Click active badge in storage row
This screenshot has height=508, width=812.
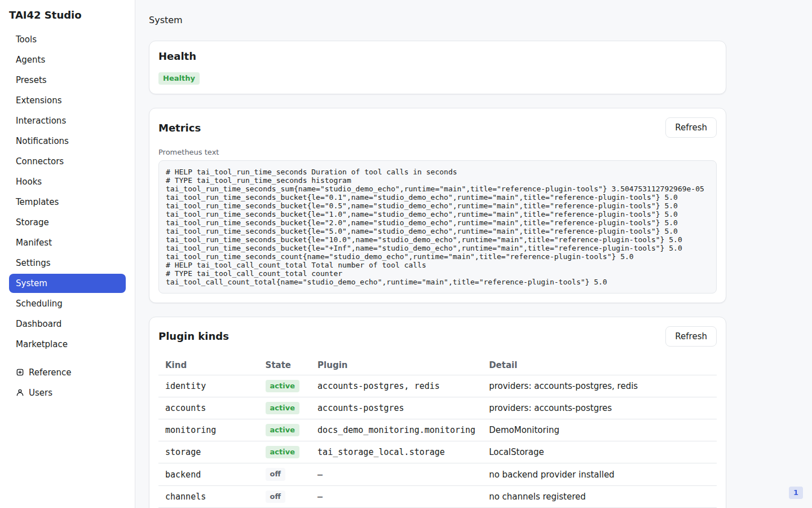click(x=282, y=452)
